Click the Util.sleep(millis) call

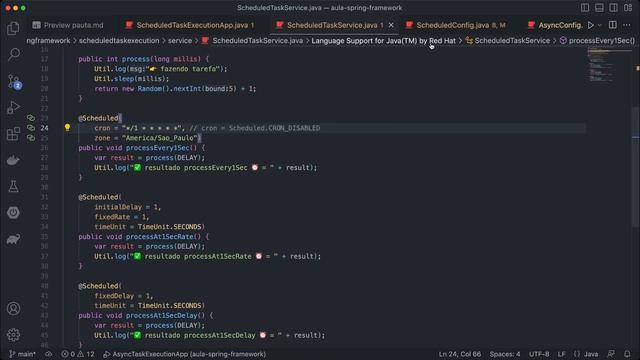tap(131, 79)
